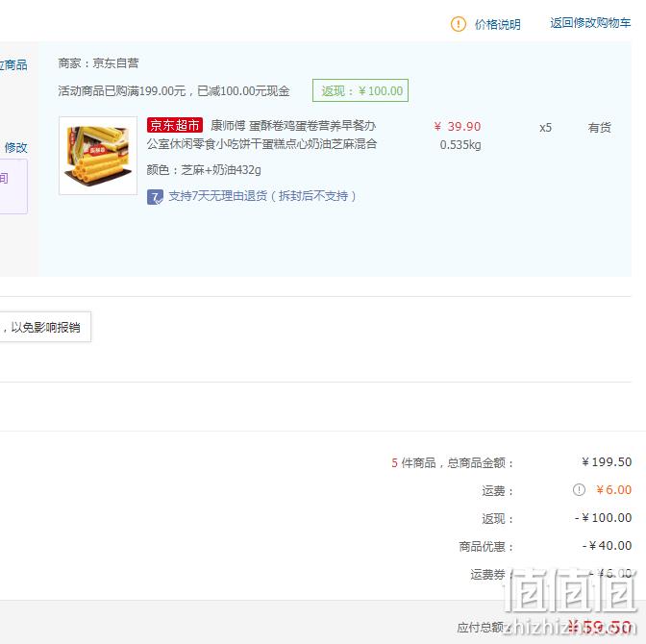646x644 pixels.
Task: Click the 修改 edit link on the left
Action: point(15,147)
